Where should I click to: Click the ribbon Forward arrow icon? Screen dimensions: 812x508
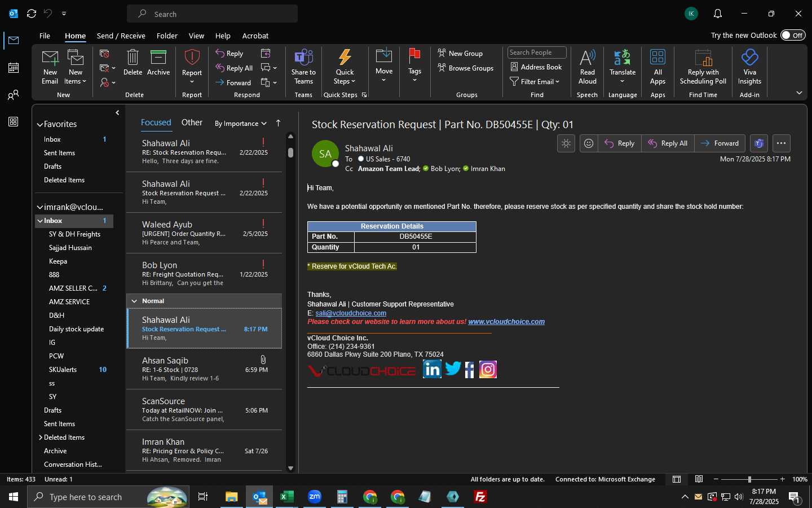pos(220,82)
